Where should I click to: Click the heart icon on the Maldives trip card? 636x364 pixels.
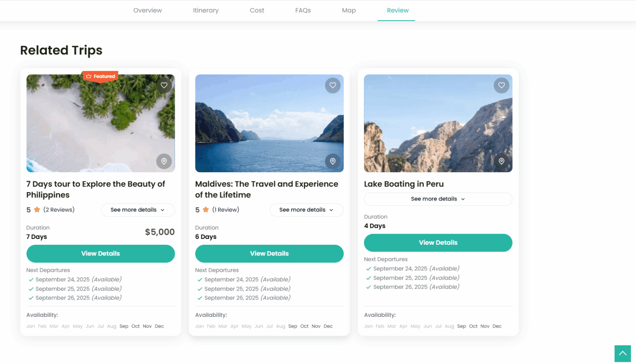click(x=333, y=85)
